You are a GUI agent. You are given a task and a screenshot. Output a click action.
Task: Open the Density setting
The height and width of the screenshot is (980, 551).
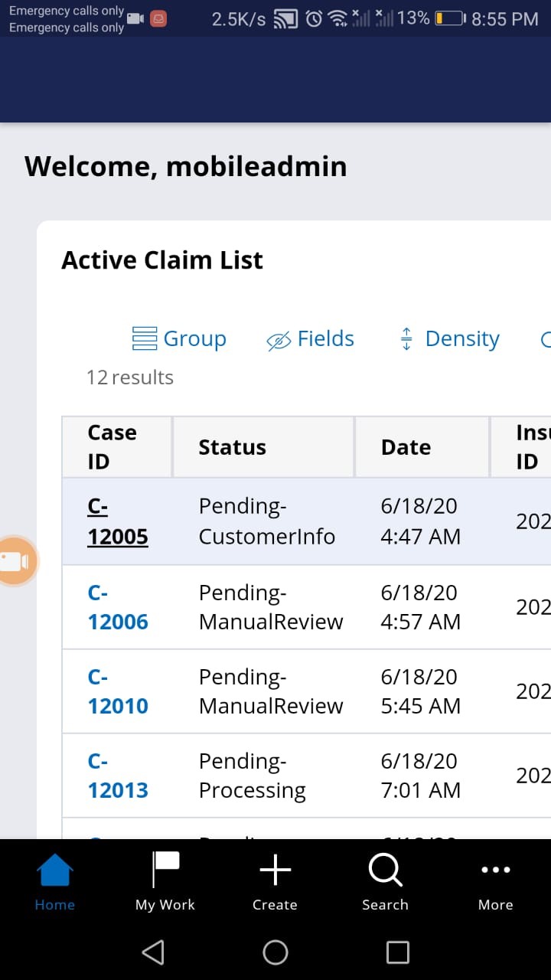[449, 338]
